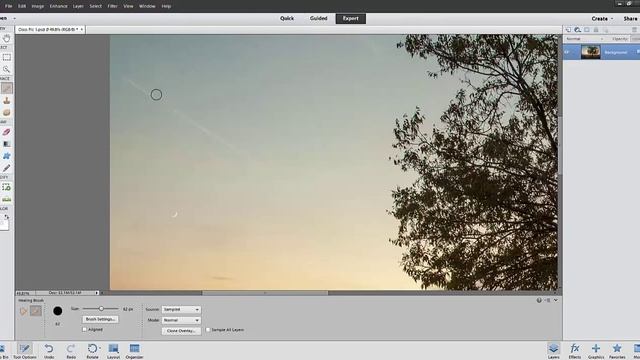Switch to Quick edit mode
Screen dimensions: 640x360
[287, 18]
